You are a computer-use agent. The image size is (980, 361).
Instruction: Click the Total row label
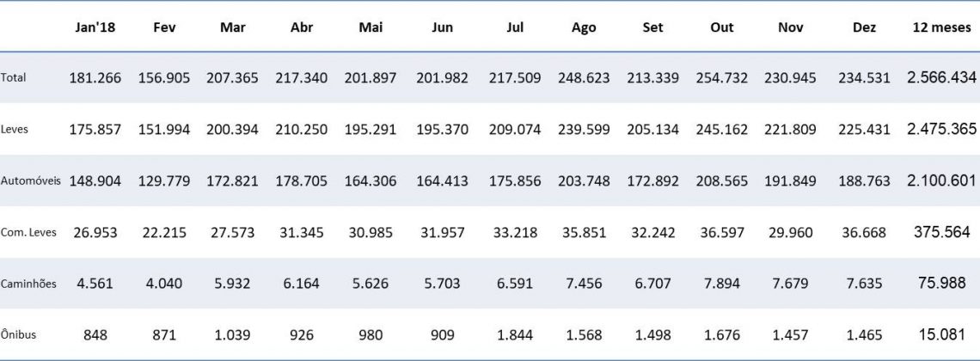pos(14,78)
